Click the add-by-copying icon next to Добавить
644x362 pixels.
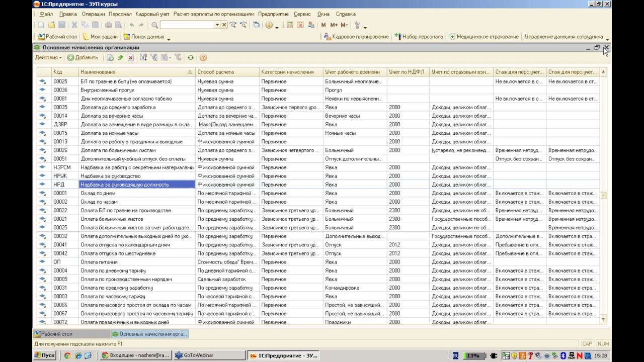pos(110,58)
